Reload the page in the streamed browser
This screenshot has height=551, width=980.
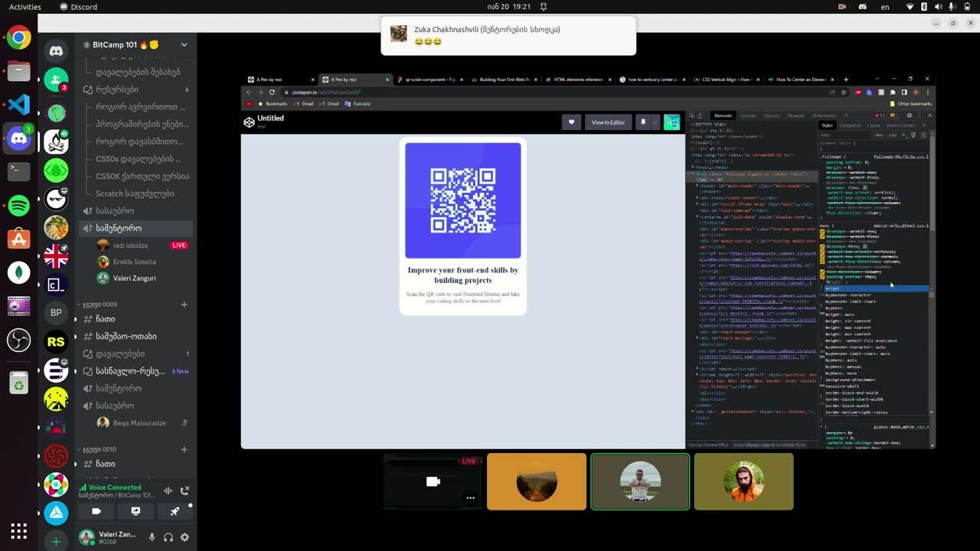pyautogui.click(x=272, y=92)
